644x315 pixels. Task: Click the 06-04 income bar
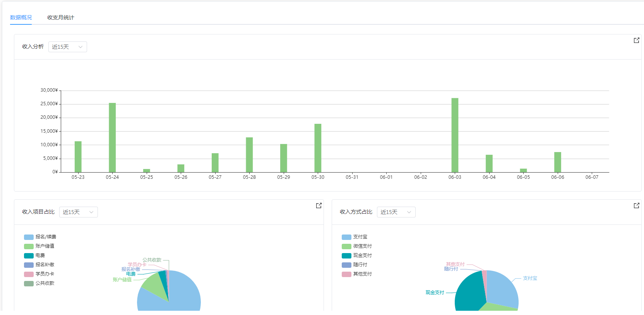coord(489,163)
